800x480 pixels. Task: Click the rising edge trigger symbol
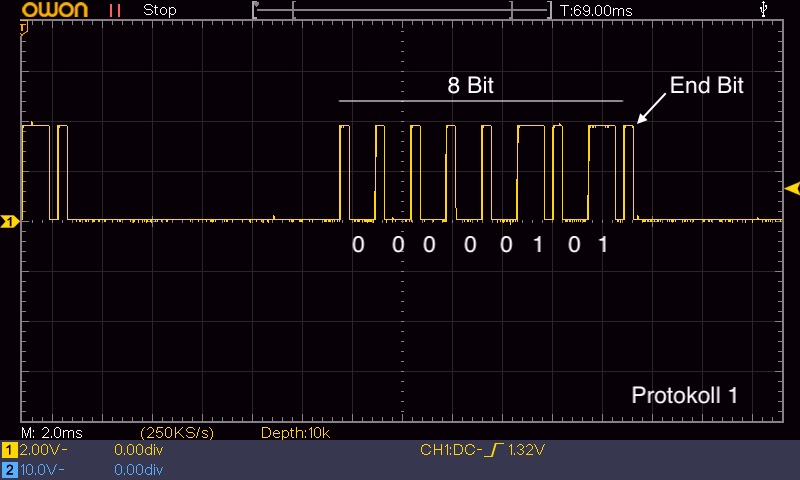[494, 449]
